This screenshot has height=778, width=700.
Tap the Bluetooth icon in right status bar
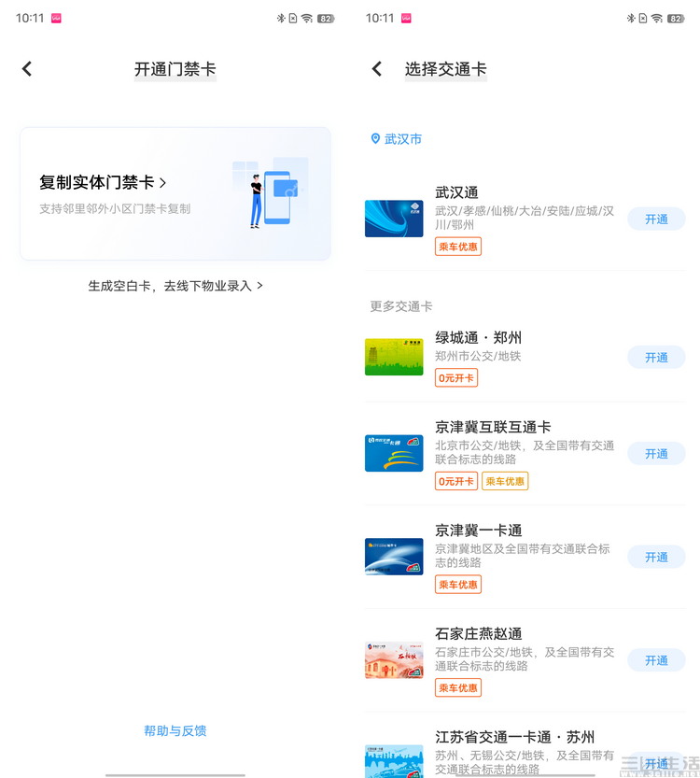coord(631,19)
